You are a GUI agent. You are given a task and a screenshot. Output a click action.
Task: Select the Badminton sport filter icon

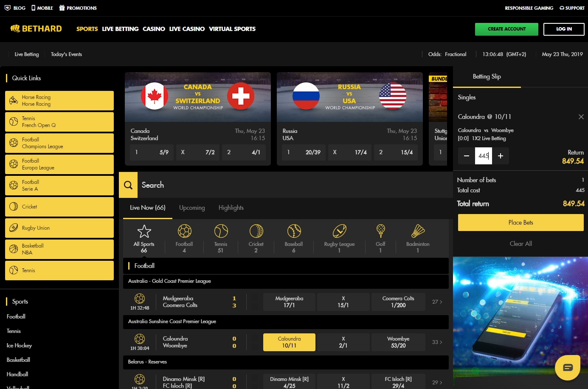[418, 231]
